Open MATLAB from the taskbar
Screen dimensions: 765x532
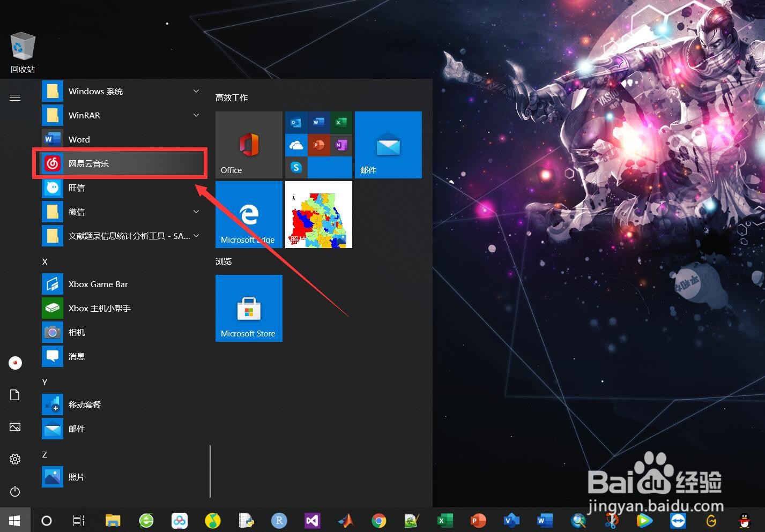tap(346, 520)
